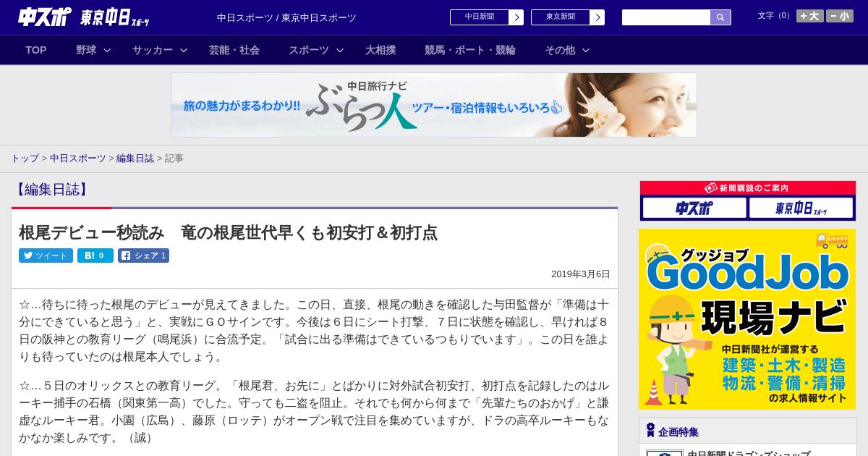
Task: Open the その他 navigation menu
Action: pyautogui.click(x=560, y=50)
